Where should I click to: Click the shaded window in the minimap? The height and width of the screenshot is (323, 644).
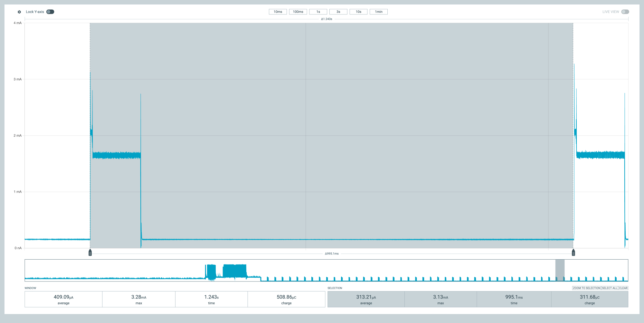(x=560, y=270)
